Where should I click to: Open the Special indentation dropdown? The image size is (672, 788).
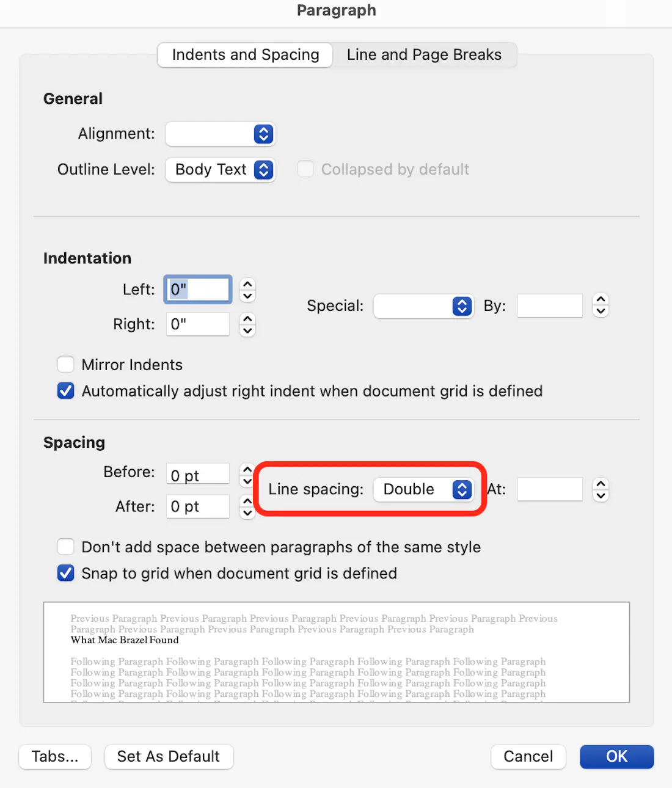point(423,306)
